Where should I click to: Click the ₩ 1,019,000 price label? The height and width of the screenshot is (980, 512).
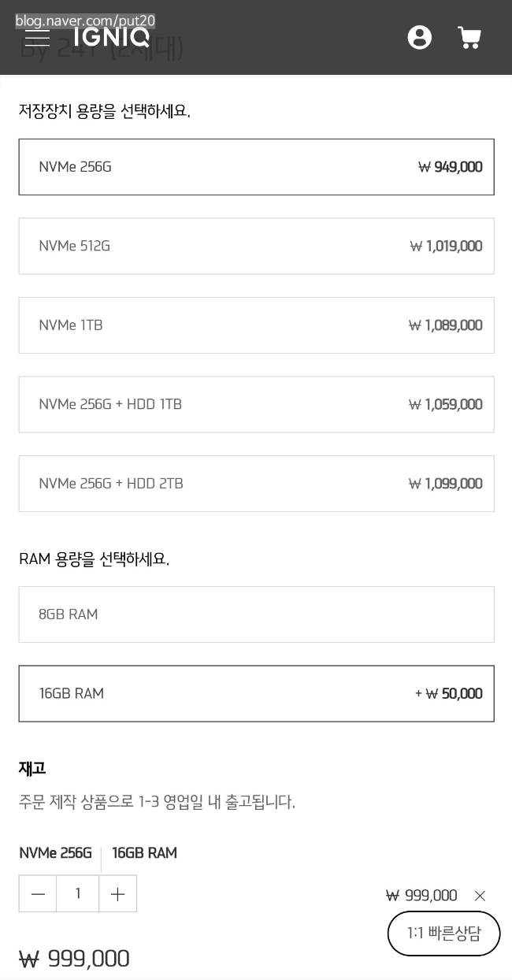(x=446, y=246)
